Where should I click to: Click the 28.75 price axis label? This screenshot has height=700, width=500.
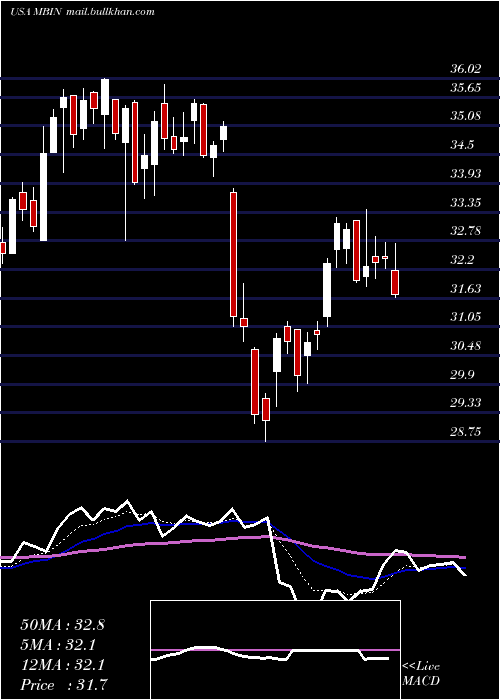tap(466, 432)
